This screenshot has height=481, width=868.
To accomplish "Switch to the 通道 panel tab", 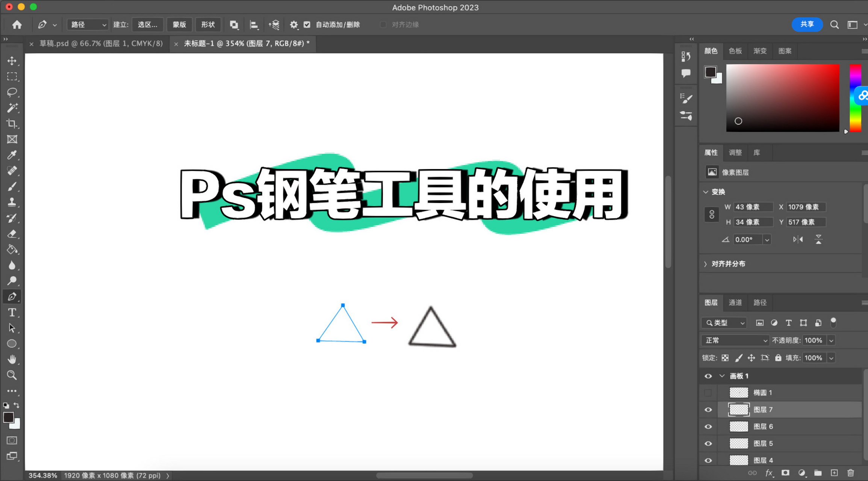I will pos(735,303).
